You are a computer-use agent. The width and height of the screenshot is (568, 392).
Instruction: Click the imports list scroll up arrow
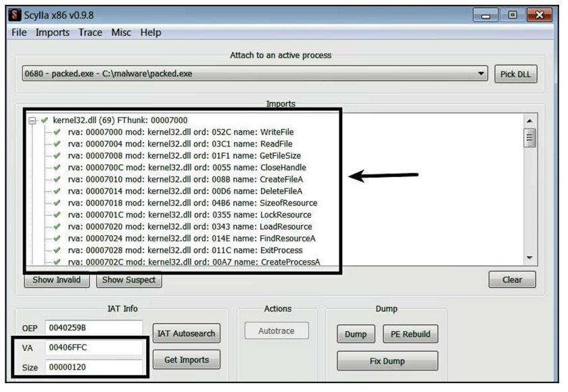pos(529,120)
